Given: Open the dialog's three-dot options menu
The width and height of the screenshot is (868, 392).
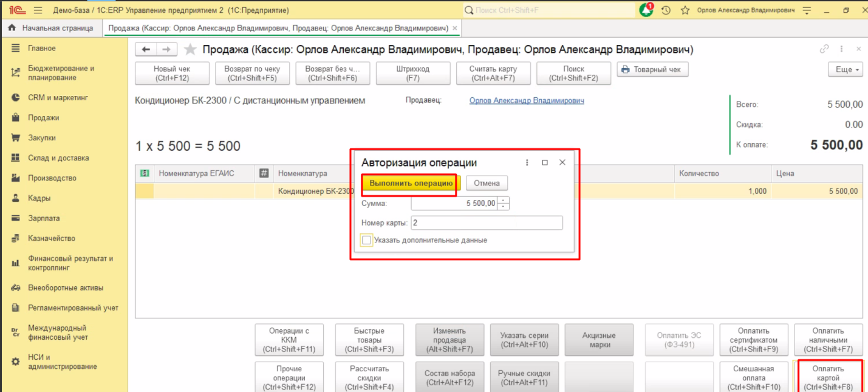Looking at the screenshot, I should [527, 163].
